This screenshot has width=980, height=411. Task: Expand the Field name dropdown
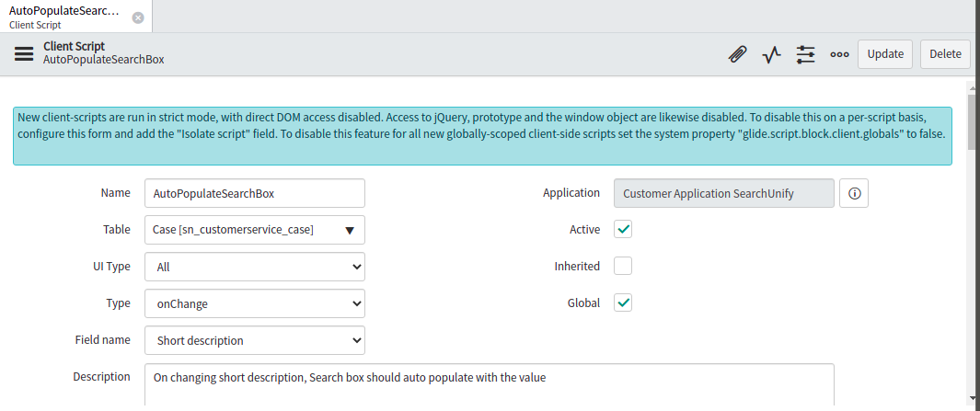point(255,340)
